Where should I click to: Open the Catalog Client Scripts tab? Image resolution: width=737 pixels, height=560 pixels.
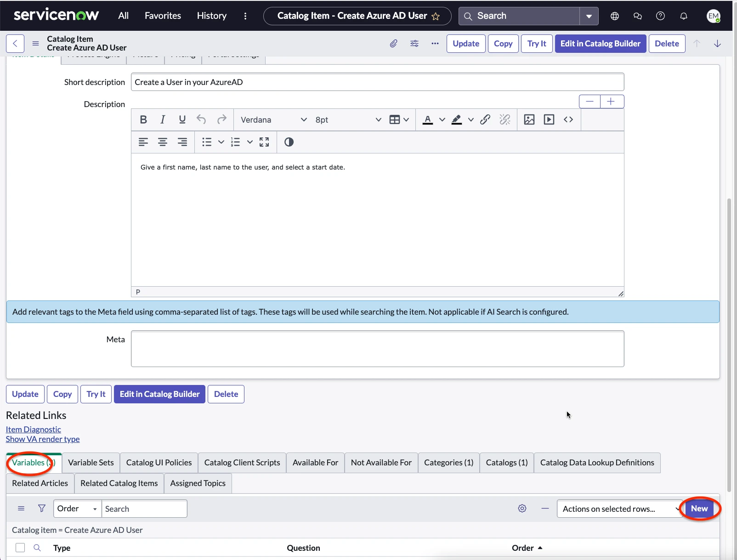(x=242, y=463)
